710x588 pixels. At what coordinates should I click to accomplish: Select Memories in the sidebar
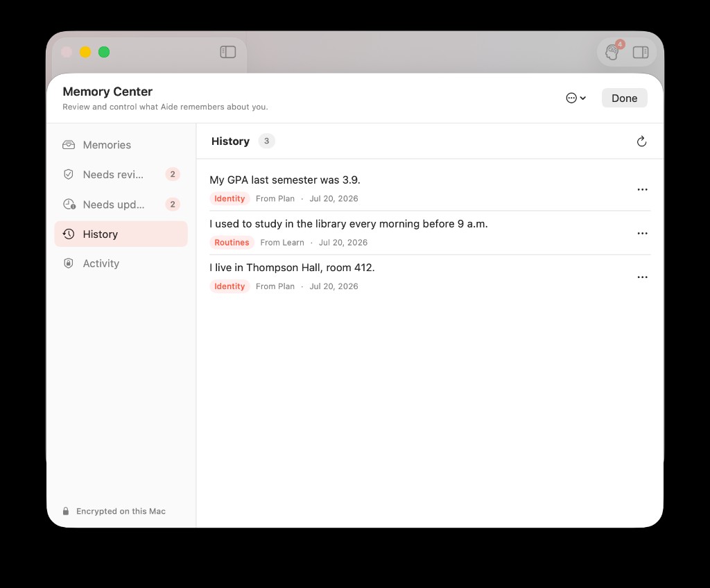tap(121, 145)
